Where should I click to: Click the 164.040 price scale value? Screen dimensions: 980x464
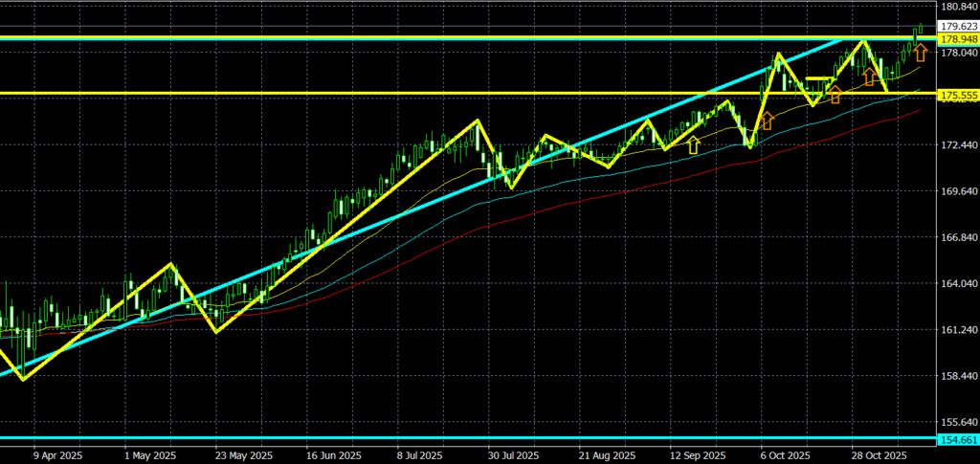coord(958,284)
